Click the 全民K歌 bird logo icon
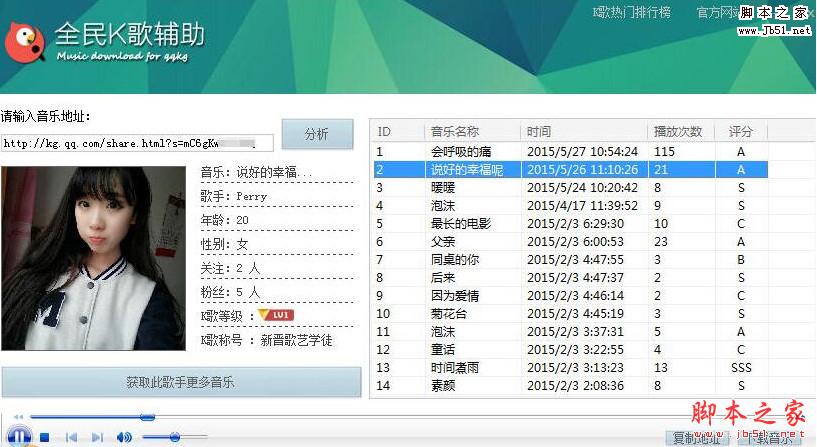The image size is (817, 447). [x=24, y=43]
